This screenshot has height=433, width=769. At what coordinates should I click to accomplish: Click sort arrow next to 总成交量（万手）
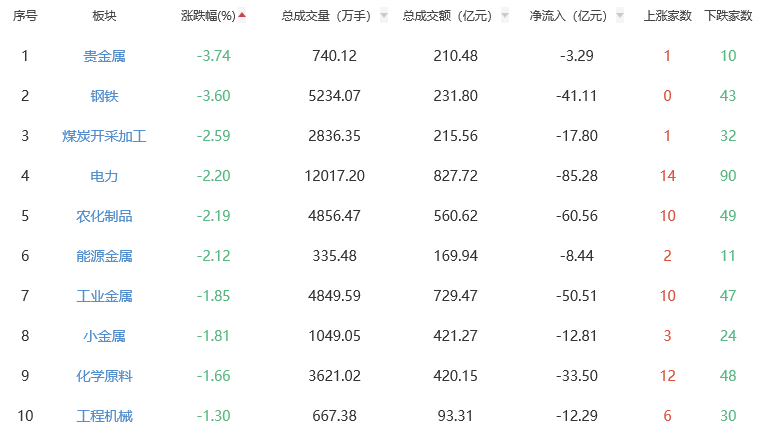click(385, 17)
